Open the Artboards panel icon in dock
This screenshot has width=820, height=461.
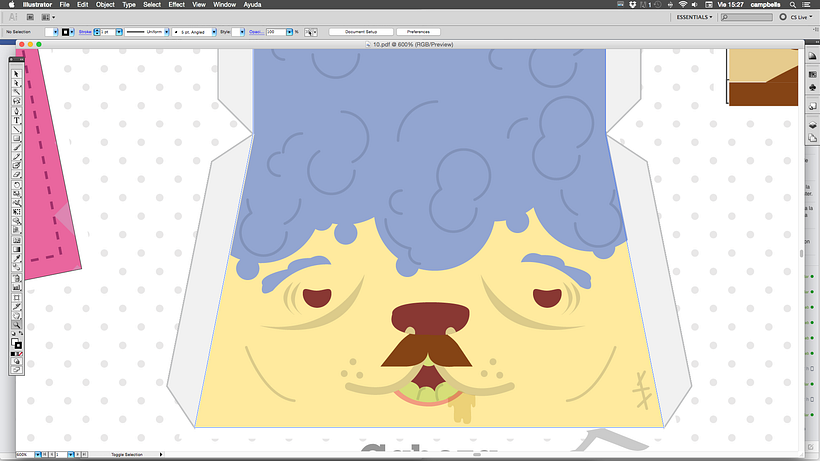click(812, 137)
